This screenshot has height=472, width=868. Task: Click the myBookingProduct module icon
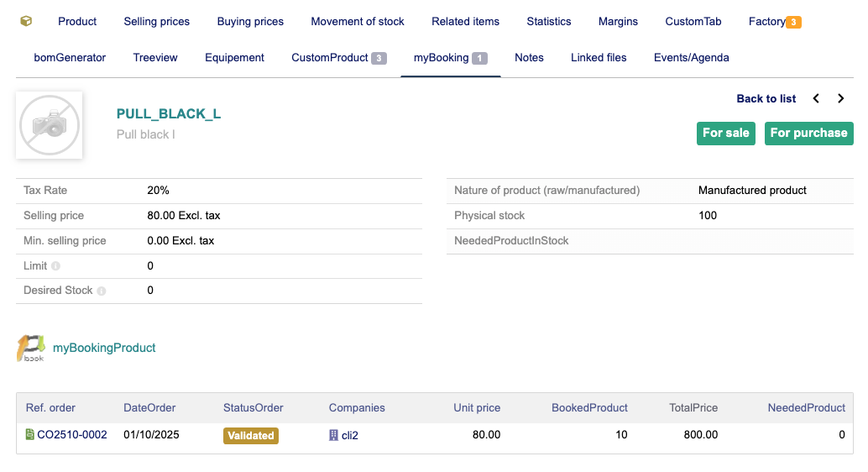(30, 348)
